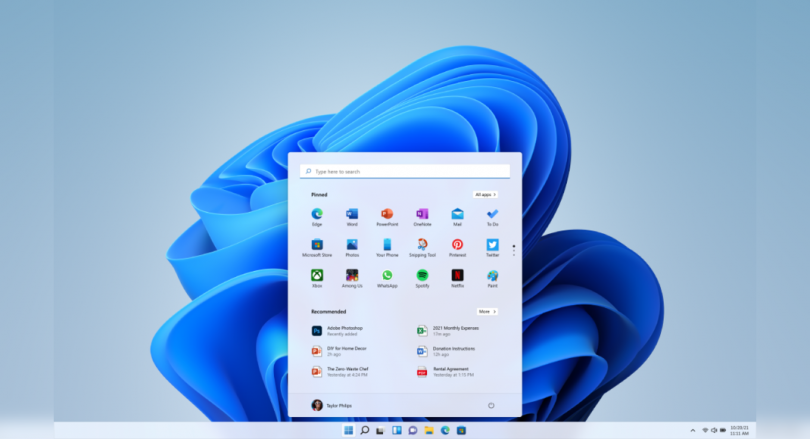The image size is (810, 439).
Task: Click the Windows Start button on taskbar
Action: point(349,430)
